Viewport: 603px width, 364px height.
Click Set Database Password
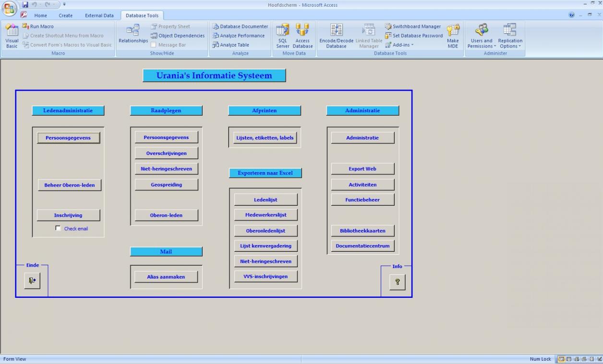pyautogui.click(x=414, y=35)
